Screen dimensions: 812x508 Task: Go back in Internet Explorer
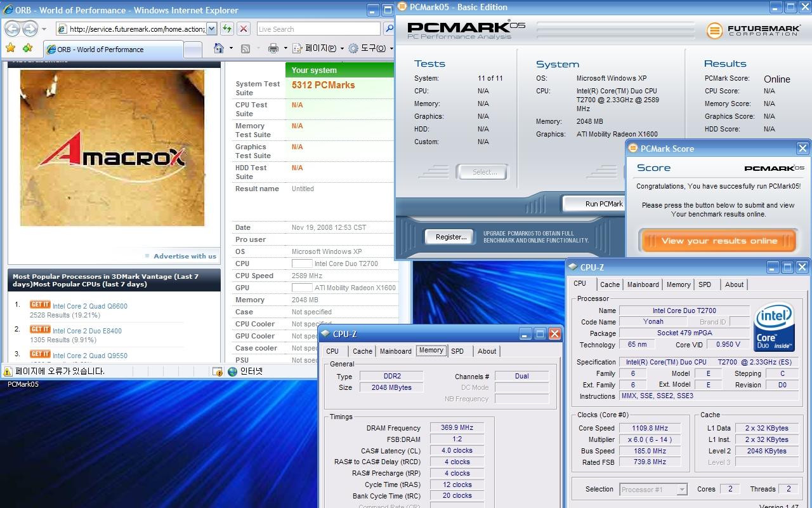[x=12, y=29]
